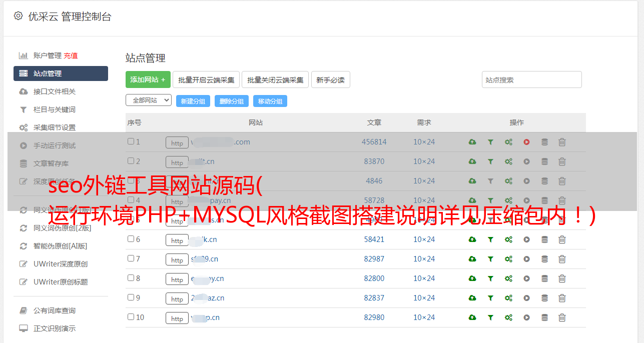Image resolution: width=644 pixels, height=343 pixels.
Task: Click the cloud upload icon in row 6
Action: point(472,239)
